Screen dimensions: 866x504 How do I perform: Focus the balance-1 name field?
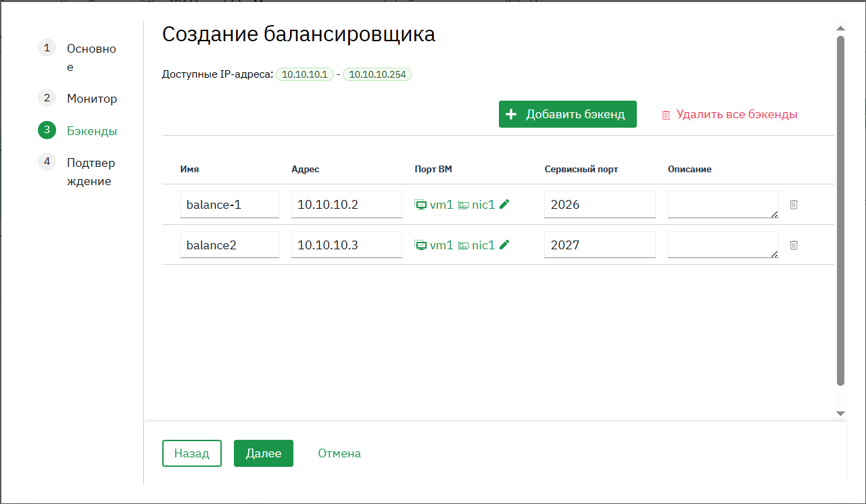pos(230,204)
